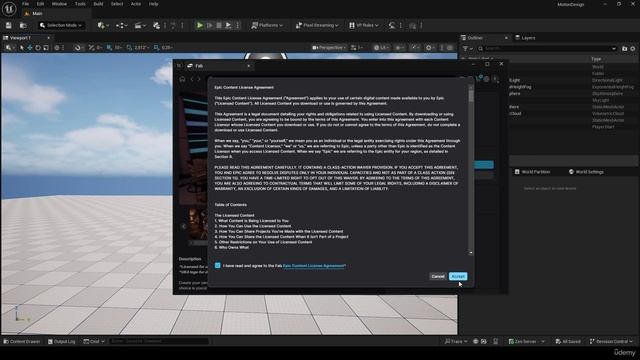The width and height of the screenshot is (640, 360).
Task: Click the All Saved status indicator
Action: click(568, 342)
